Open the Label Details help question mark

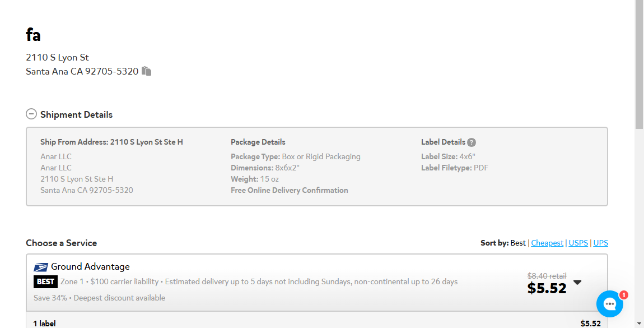(x=472, y=142)
